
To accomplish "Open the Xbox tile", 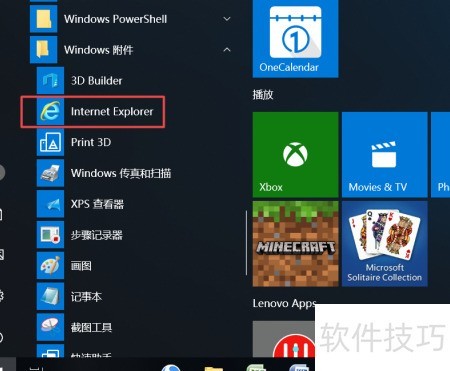I will tap(295, 155).
